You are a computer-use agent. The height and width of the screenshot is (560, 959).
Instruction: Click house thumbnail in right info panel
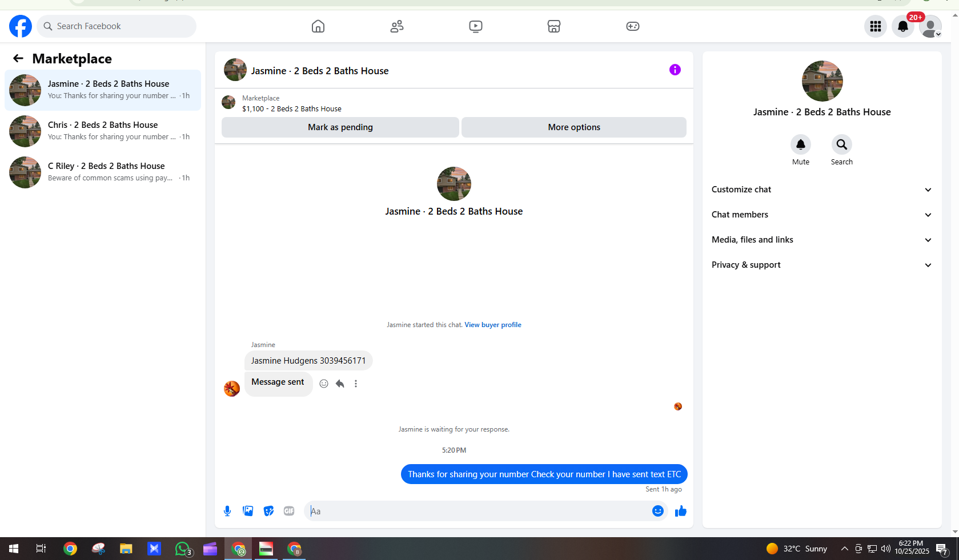822,81
